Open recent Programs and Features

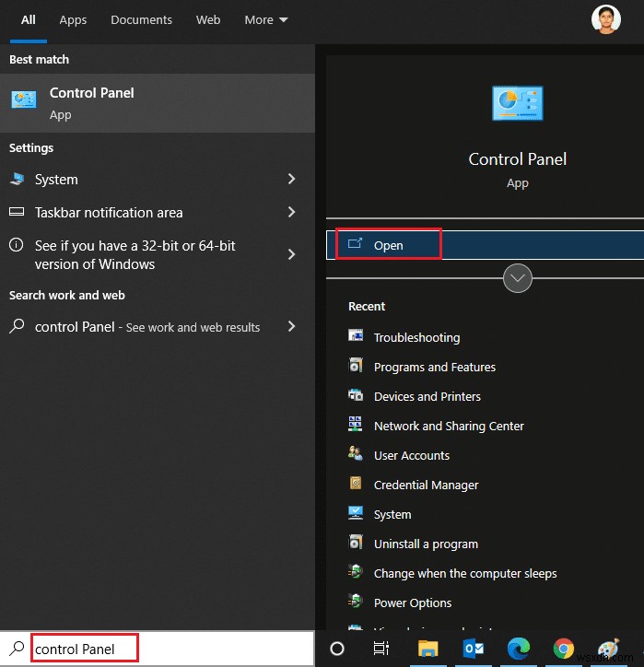pos(435,367)
